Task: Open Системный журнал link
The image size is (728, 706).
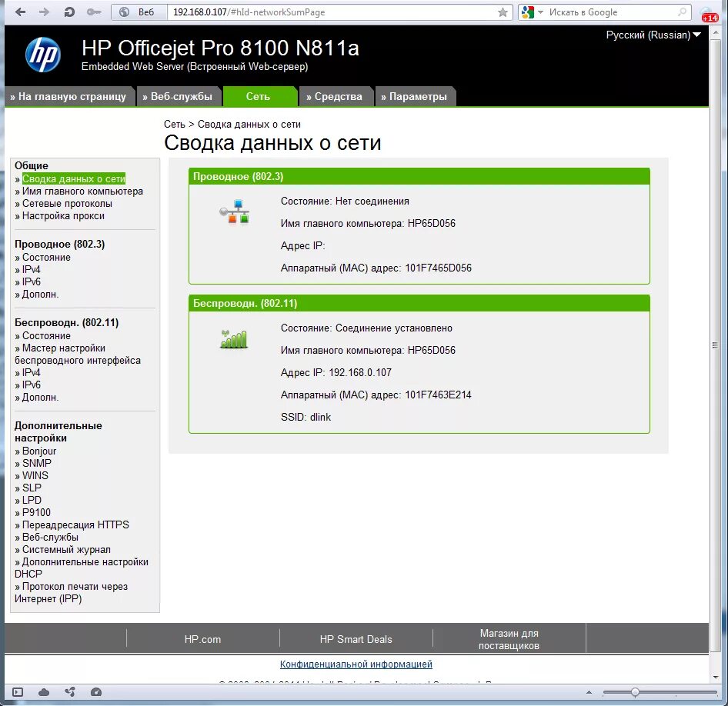Action: tap(66, 550)
